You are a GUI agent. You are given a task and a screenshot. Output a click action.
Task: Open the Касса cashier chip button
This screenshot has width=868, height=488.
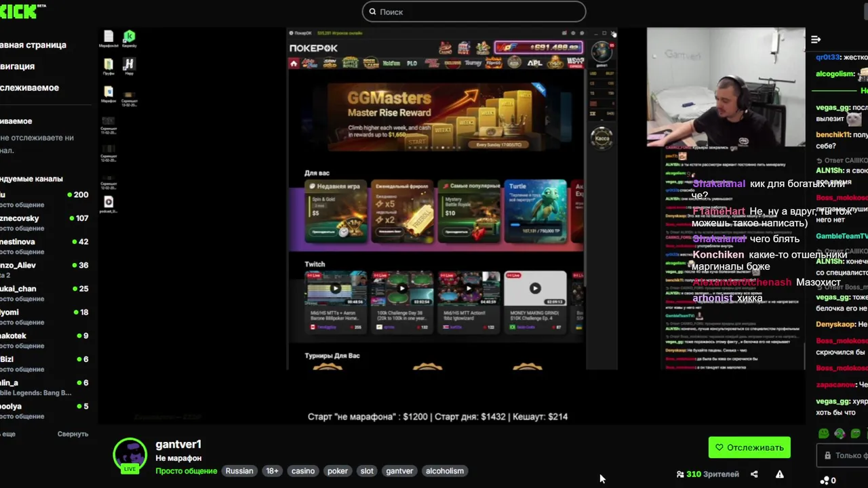601,138
